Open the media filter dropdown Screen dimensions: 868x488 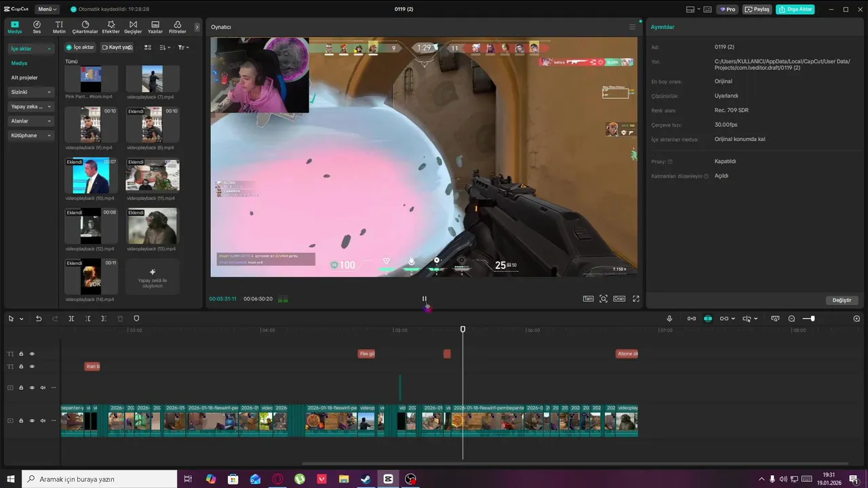tap(183, 47)
